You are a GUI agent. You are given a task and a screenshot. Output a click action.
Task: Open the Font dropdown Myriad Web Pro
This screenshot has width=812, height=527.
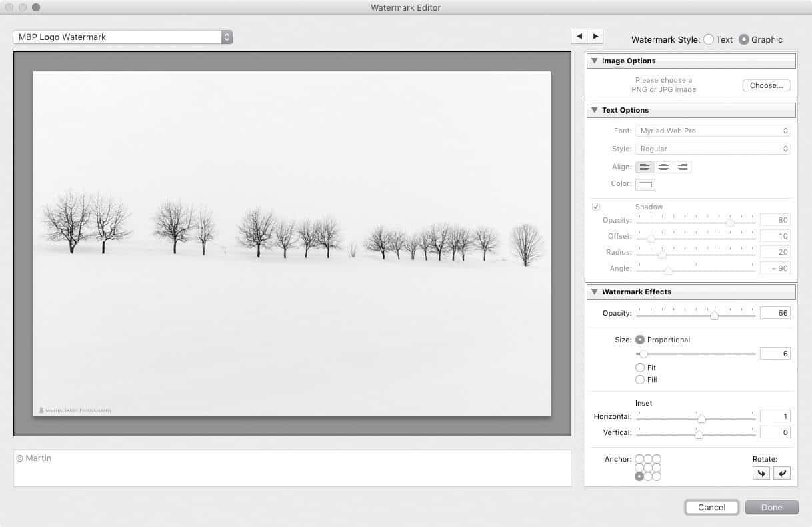(713, 131)
